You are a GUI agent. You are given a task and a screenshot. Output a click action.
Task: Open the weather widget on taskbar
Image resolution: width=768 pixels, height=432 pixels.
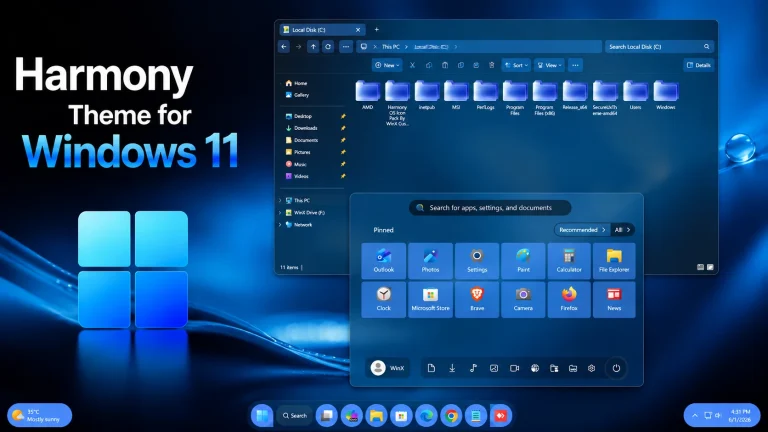[x=40, y=415]
